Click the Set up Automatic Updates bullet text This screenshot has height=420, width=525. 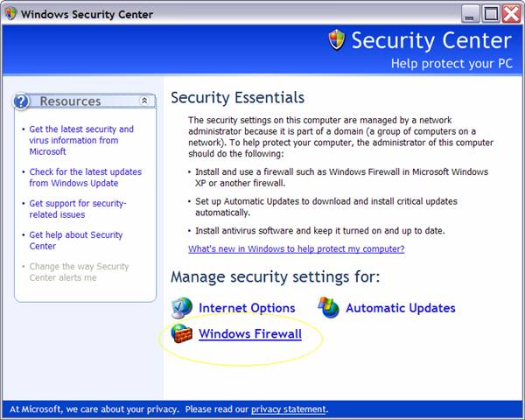[x=326, y=207]
